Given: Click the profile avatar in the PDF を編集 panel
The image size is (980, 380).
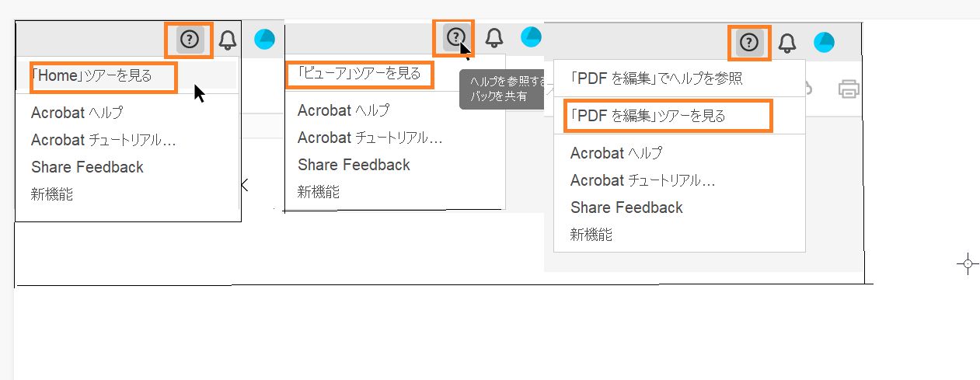Looking at the screenshot, I should tap(825, 42).
